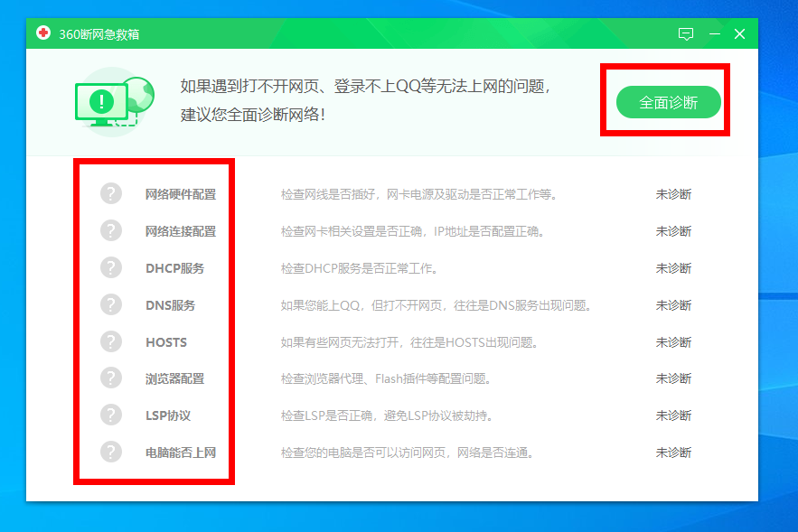Click the question mark icon beside 网络连接配置

110,231
